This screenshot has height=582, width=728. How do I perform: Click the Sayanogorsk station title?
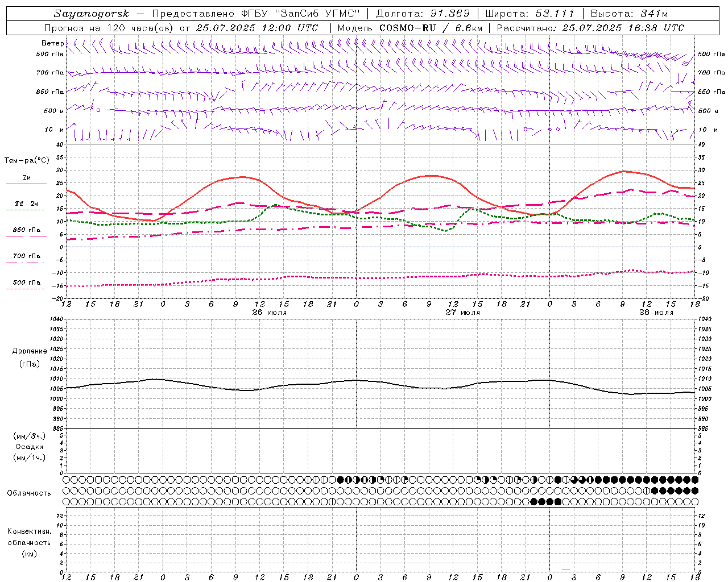click(92, 14)
